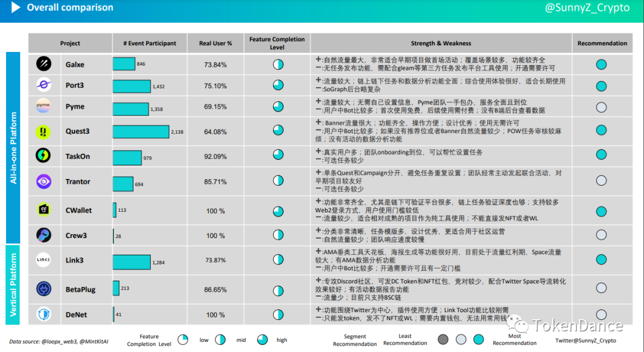Select Pyme's feature completion pie icon
644x352 pixels.
(x=278, y=106)
